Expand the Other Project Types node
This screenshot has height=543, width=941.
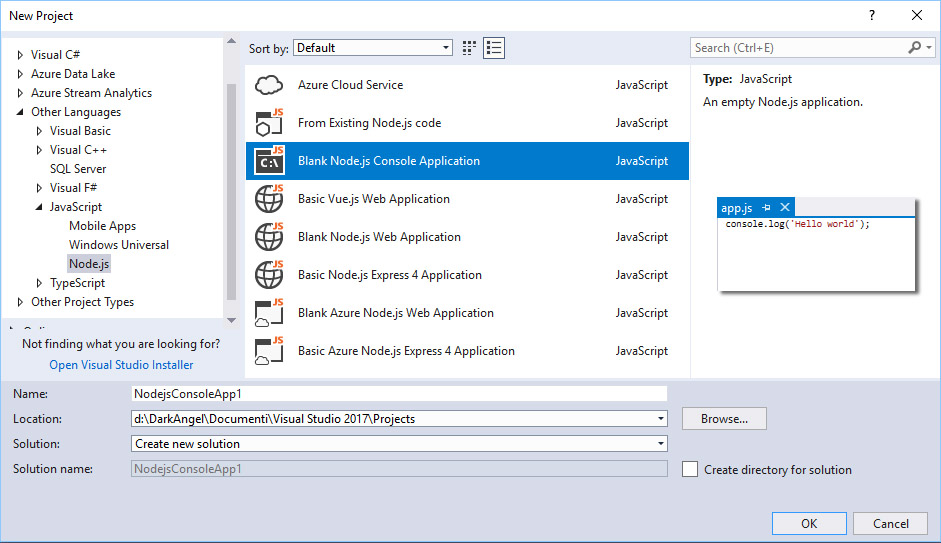coord(20,302)
